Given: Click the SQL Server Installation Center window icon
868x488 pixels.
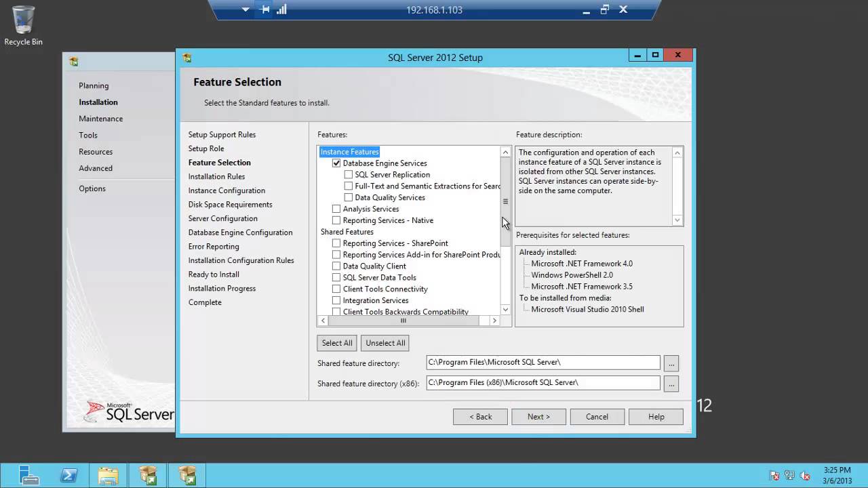Looking at the screenshot, I should pyautogui.click(x=73, y=62).
